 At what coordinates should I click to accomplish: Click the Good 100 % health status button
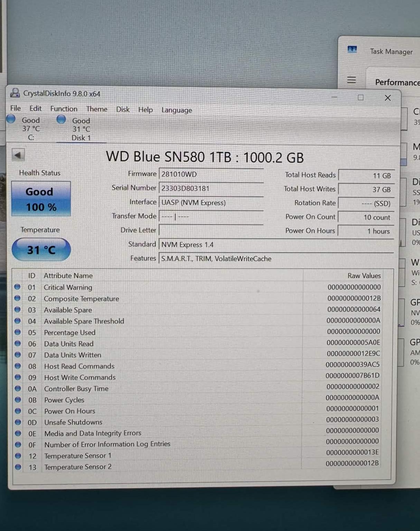coord(41,199)
